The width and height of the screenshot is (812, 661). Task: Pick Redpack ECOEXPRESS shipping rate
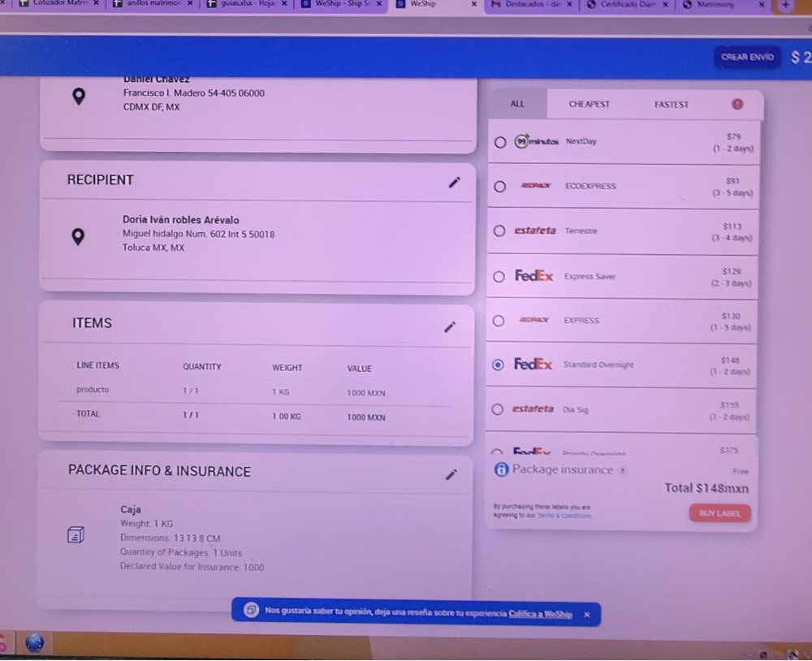pyautogui.click(x=500, y=187)
